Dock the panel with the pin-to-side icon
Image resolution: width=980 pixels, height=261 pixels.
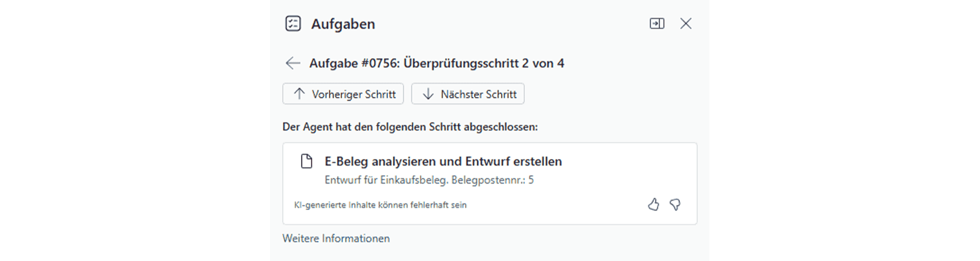[657, 23]
